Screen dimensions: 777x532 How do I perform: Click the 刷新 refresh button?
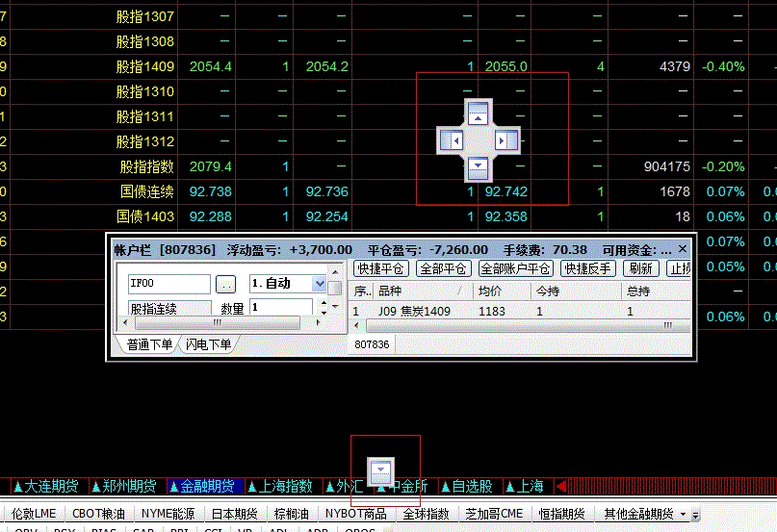tap(640, 268)
